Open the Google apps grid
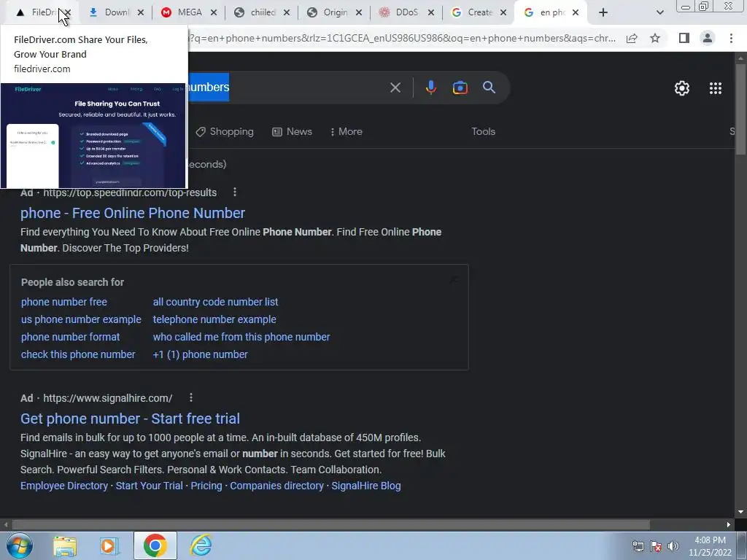This screenshot has height=560, width=747. [715, 88]
